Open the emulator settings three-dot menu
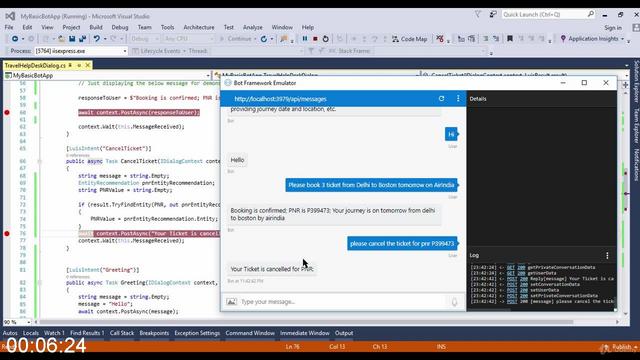Screen dimensions: 640x360 click(x=458, y=99)
